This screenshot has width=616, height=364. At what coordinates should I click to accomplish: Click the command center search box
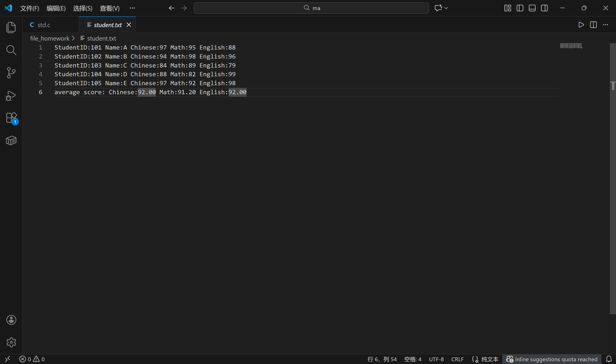click(x=311, y=8)
